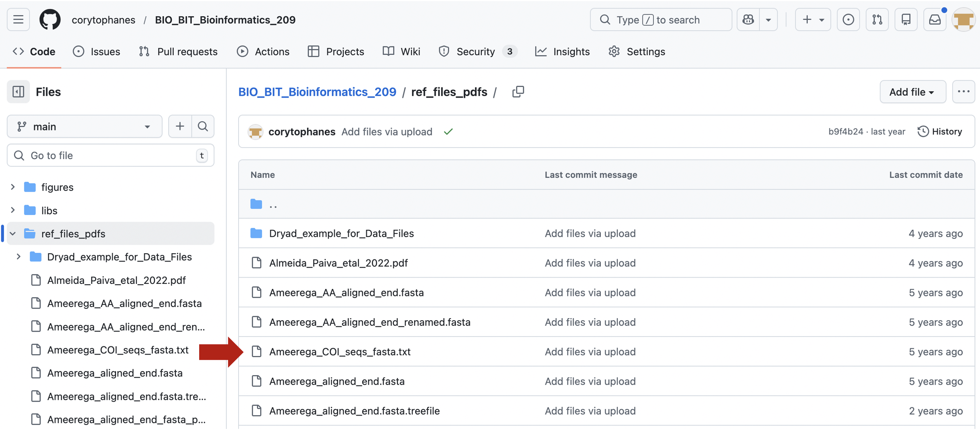Screen dimensions: 980x430
Task: Collapse the ref_files_pdfs folder
Action: (x=13, y=234)
